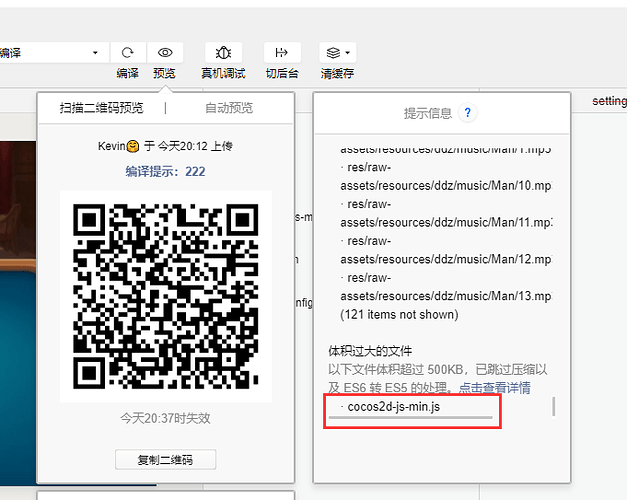Click the 复制二维码 button
The width and height of the screenshot is (627, 500).
click(166, 460)
